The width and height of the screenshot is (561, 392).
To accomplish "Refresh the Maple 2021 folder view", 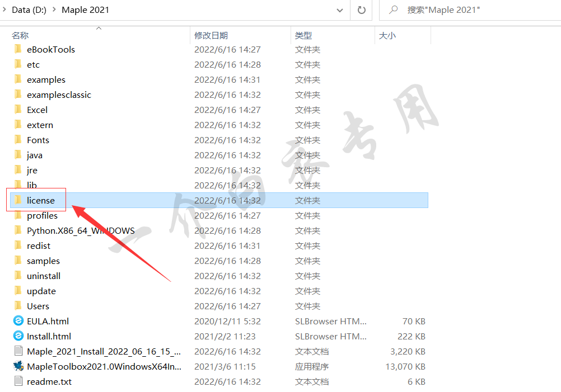I will [362, 10].
